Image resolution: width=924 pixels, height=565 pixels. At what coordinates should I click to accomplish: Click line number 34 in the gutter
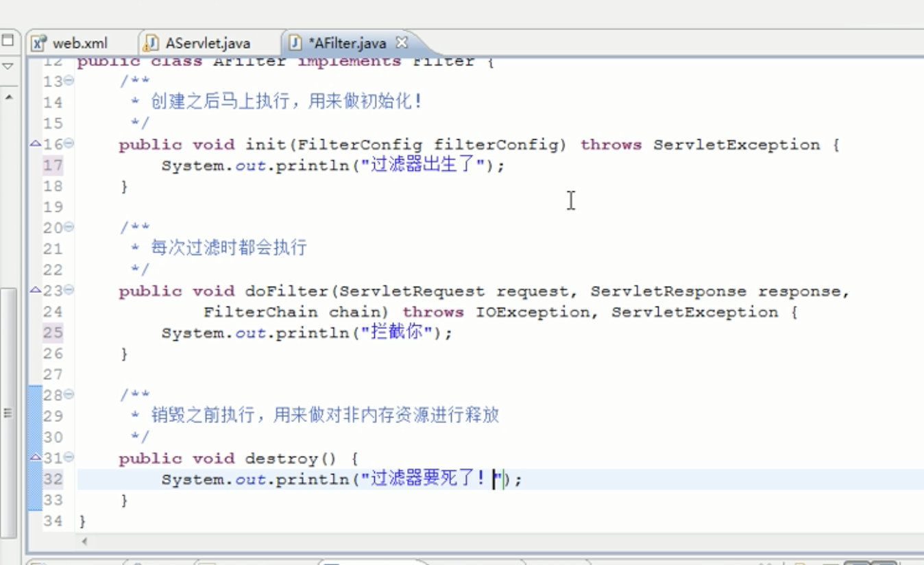pyautogui.click(x=53, y=521)
